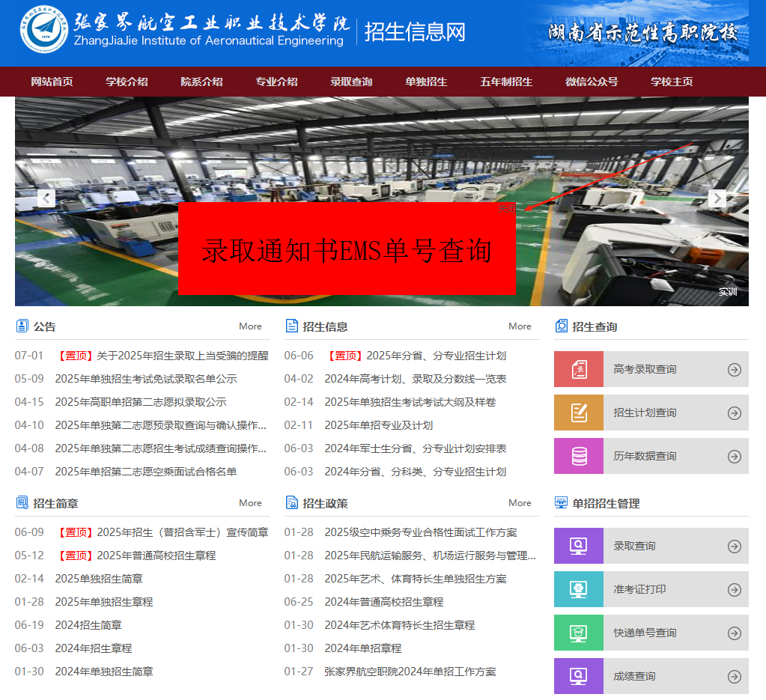Click the purple 成绩查询 icon tile

pyautogui.click(x=578, y=676)
